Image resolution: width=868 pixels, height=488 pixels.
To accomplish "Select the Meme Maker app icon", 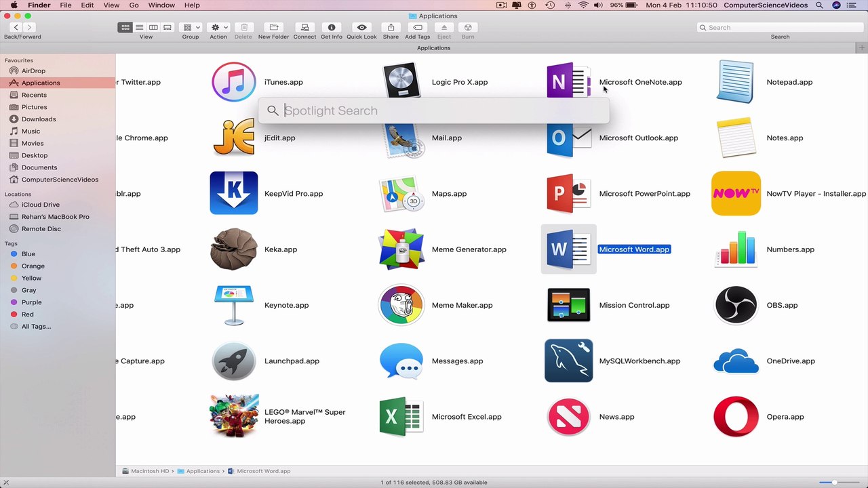I will (x=401, y=305).
